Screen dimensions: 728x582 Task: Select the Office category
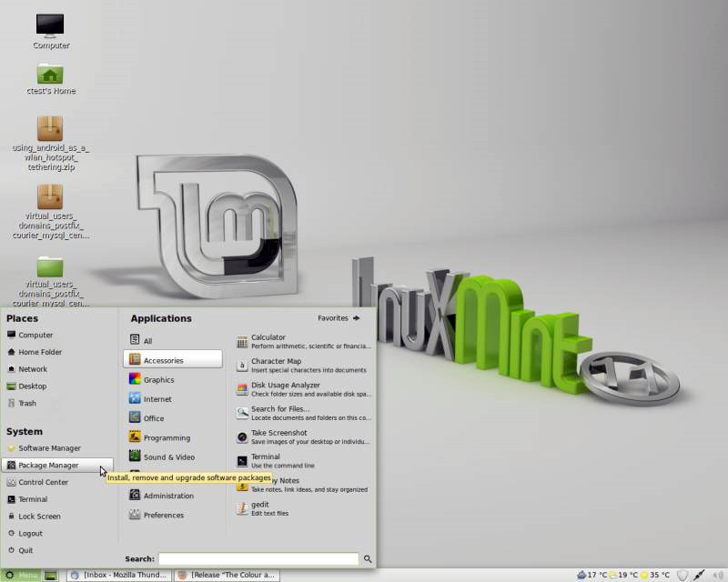click(147, 418)
